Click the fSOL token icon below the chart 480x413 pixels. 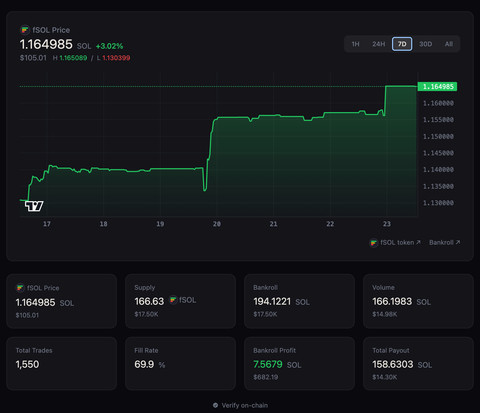click(373, 243)
